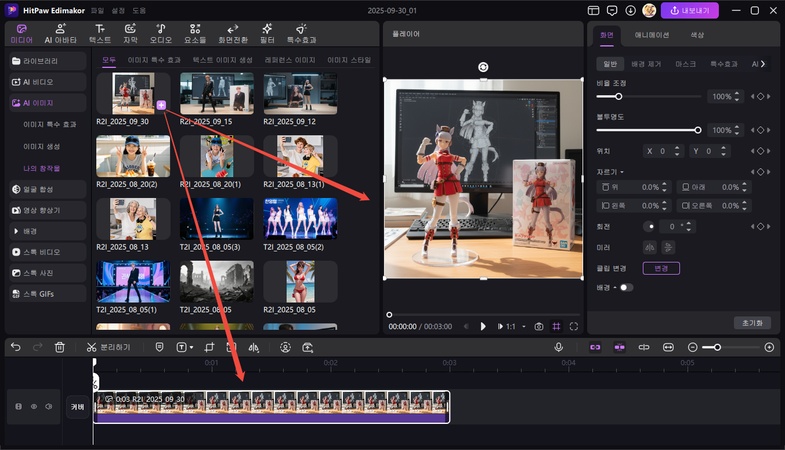Mute the timeline track audio
Viewport: 785px width, 450px height.
pos(49,406)
